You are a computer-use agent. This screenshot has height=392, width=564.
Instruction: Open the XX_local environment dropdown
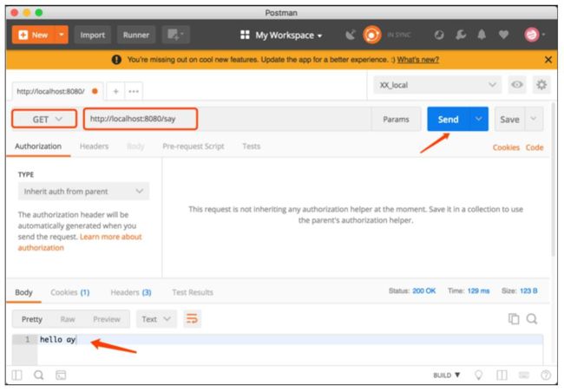coord(437,85)
